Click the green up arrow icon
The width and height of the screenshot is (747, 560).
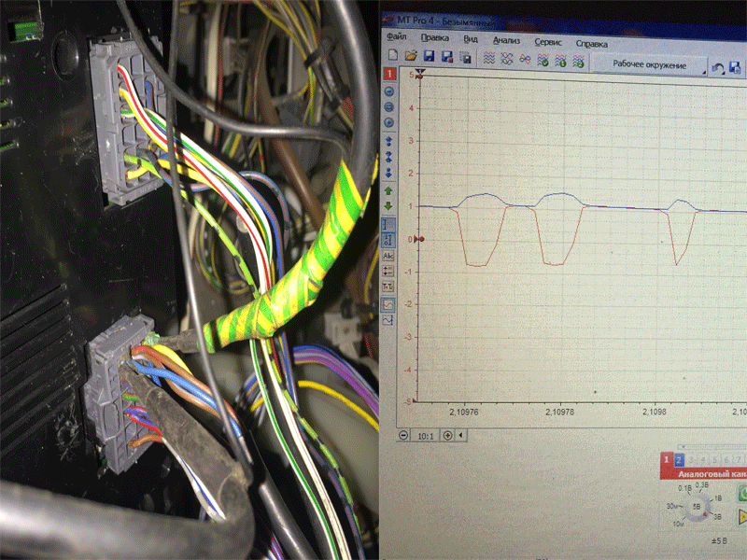388,189
